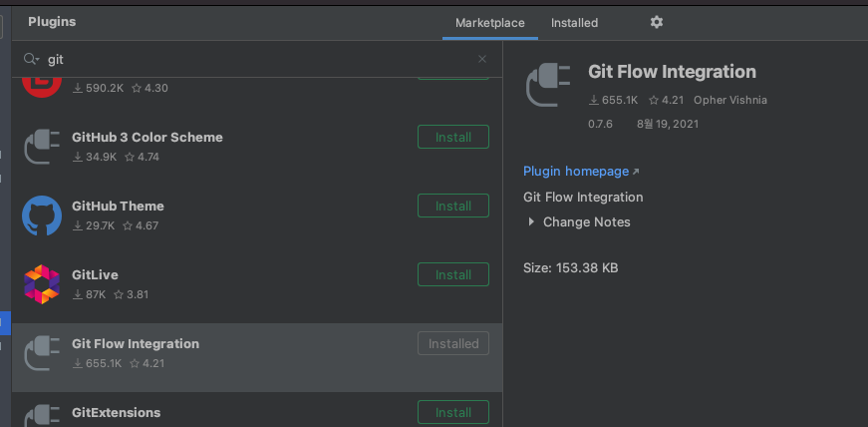Image resolution: width=868 pixels, height=427 pixels.
Task: Click the GitExtensions plug icon
Action: pyautogui.click(x=42, y=415)
